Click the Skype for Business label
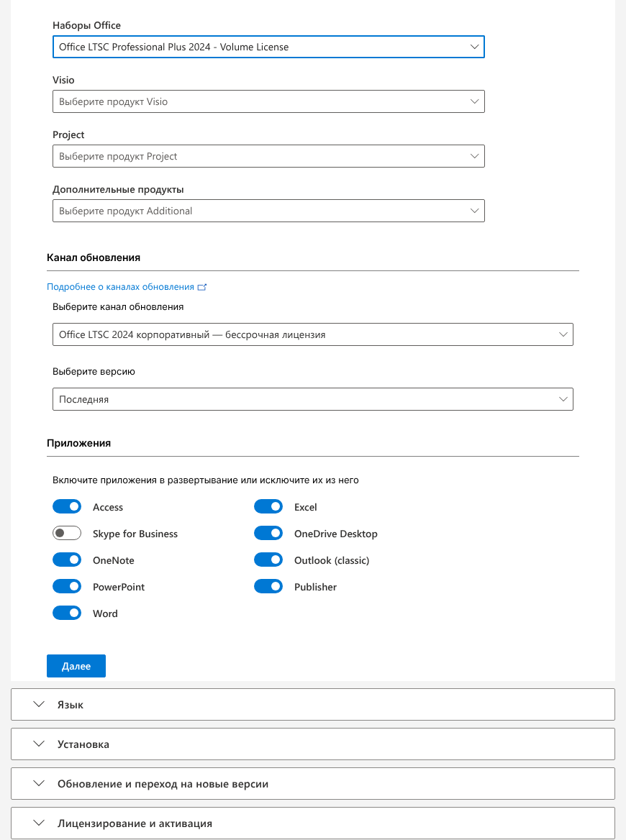The height and width of the screenshot is (840, 626). [135, 534]
